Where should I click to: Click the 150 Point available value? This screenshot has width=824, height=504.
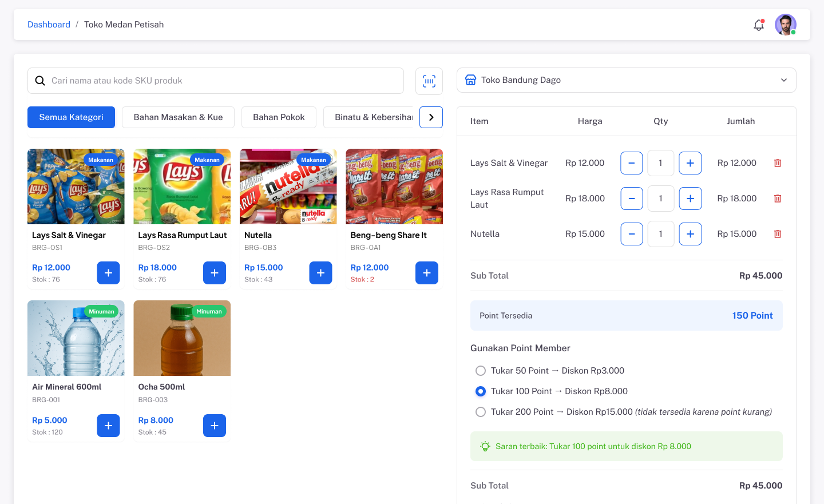(x=752, y=316)
